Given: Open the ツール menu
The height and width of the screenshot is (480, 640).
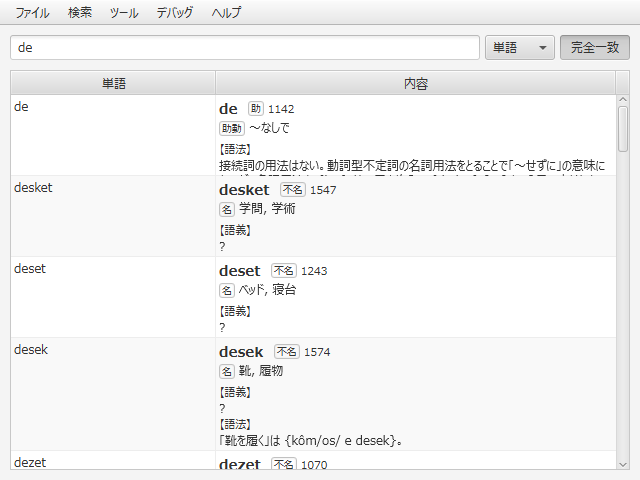Looking at the screenshot, I should [x=124, y=13].
